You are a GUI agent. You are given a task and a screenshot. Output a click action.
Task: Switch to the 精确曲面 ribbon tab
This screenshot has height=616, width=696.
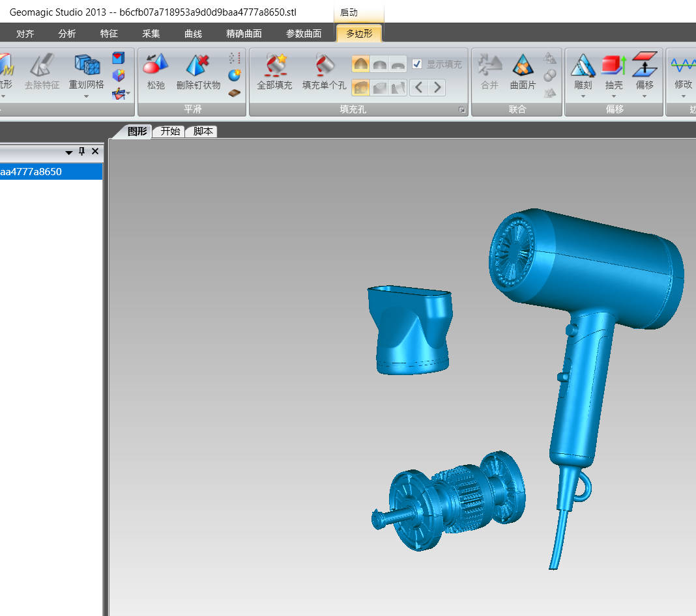(x=244, y=34)
